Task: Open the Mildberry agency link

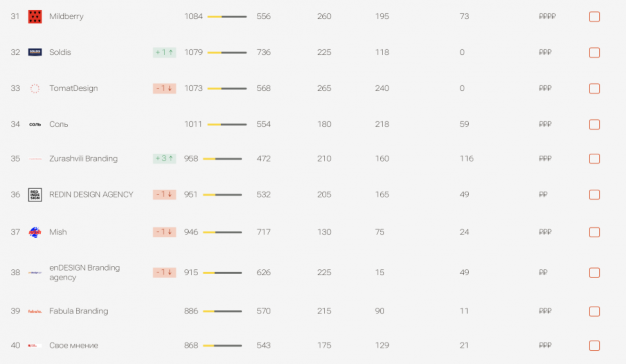Action: pyautogui.click(x=66, y=17)
